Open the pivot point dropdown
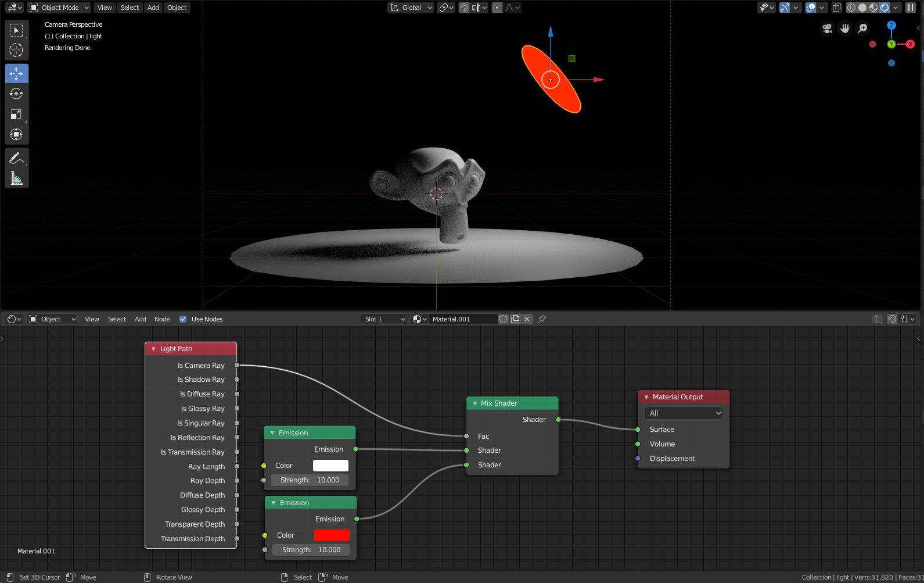The height and width of the screenshot is (583, 924). click(446, 8)
